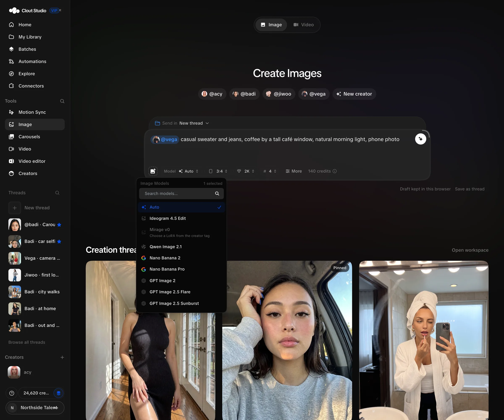The width and height of the screenshot is (504, 420).
Task: Open Home in the sidebar
Action: (x=35, y=25)
